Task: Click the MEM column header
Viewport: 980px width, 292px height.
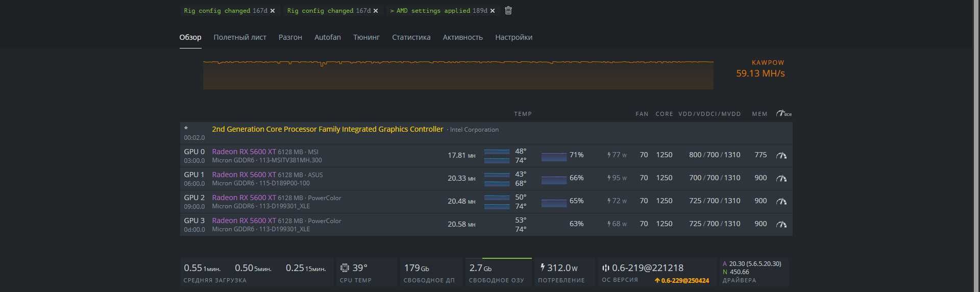Action: (x=759, y=114)
